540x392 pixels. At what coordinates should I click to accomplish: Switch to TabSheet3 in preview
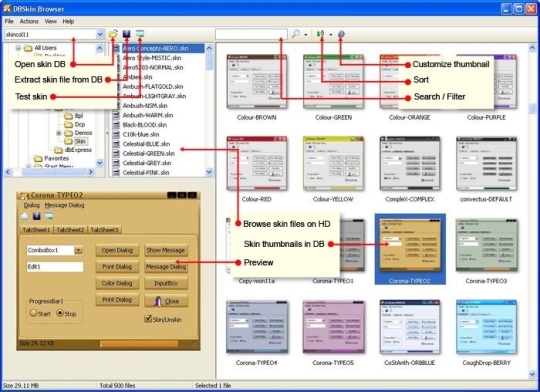coord(104,230)
